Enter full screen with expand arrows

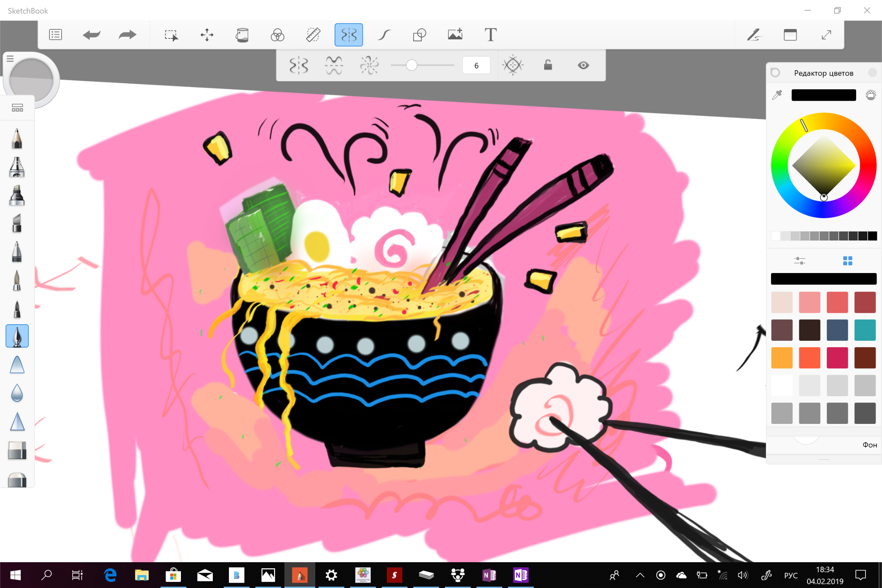(x=826, y=35)
